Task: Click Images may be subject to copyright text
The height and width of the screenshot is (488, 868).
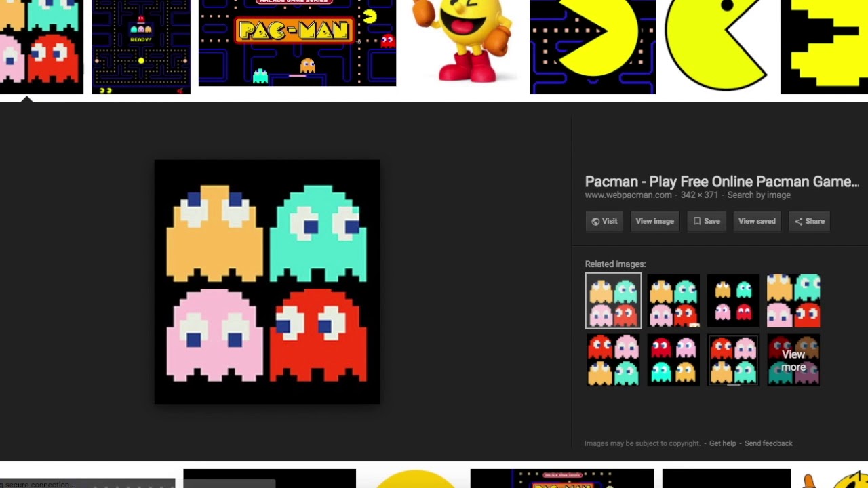Action: [642, 443]
